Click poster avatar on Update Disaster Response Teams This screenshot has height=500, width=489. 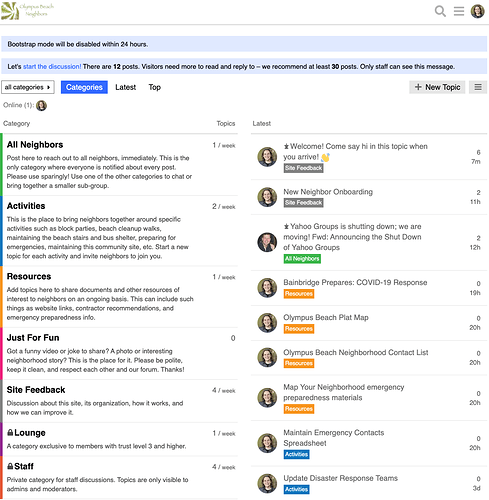pos(267,483)
